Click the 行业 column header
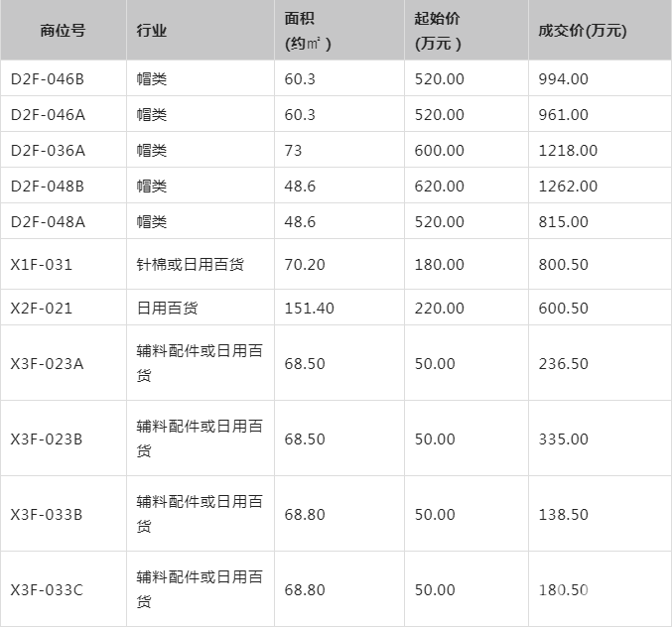The width and height of the screenshot is (672, 627). click(x=152, y=31)
